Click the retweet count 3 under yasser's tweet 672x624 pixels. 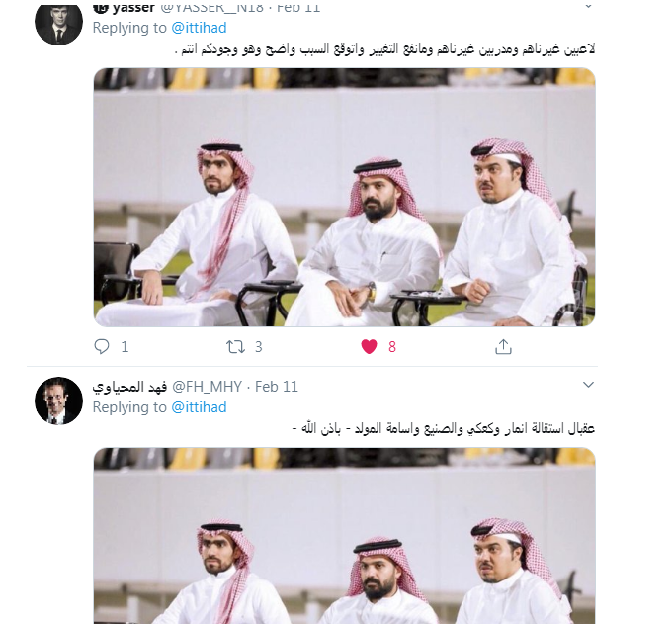point(259,346)
